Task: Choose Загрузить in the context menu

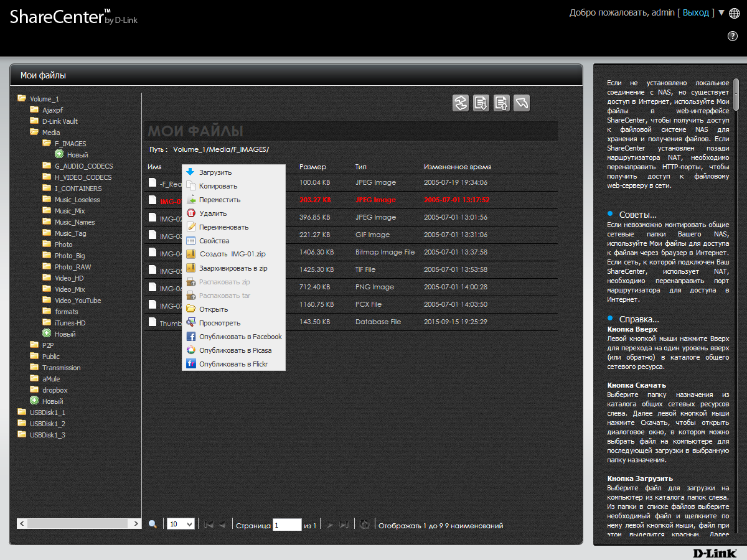Action: (x=233, y=172)
